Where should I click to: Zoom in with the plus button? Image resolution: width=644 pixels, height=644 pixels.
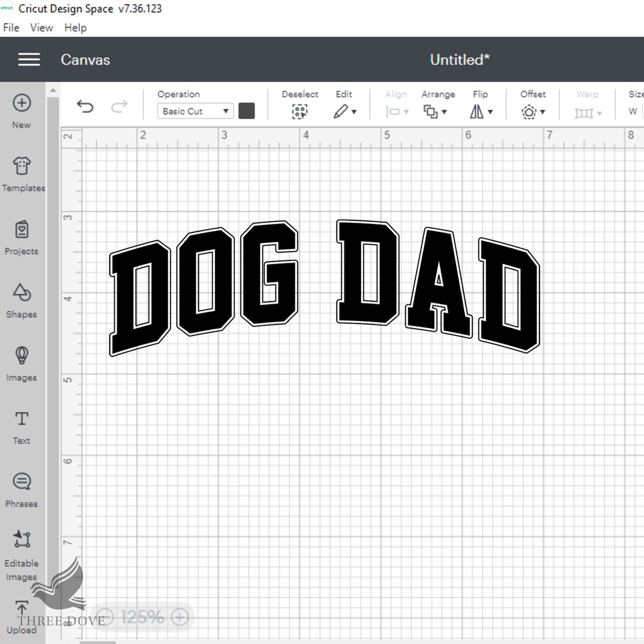click(180, 617)
